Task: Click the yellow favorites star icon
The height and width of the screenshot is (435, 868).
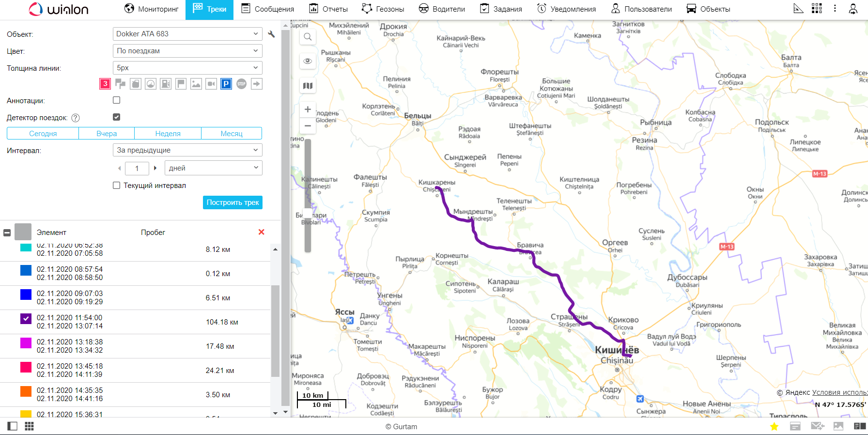Action: [x=774, y=426]
